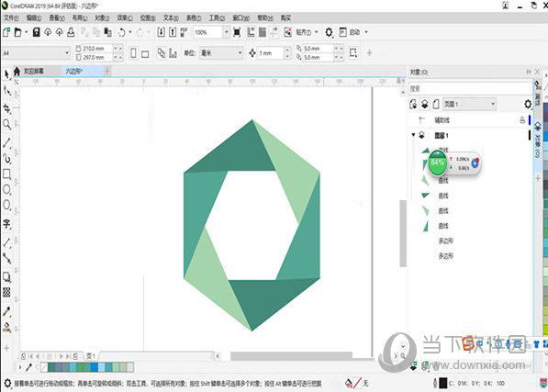Add a new document tab with plus

pyautogui.click(x=107, y=72)
